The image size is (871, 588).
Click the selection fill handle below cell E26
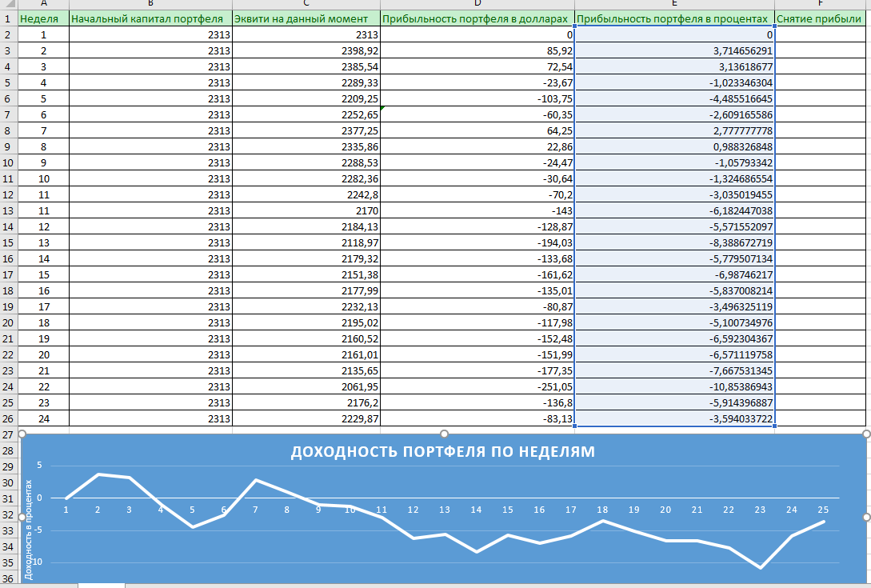pos(774,426)
